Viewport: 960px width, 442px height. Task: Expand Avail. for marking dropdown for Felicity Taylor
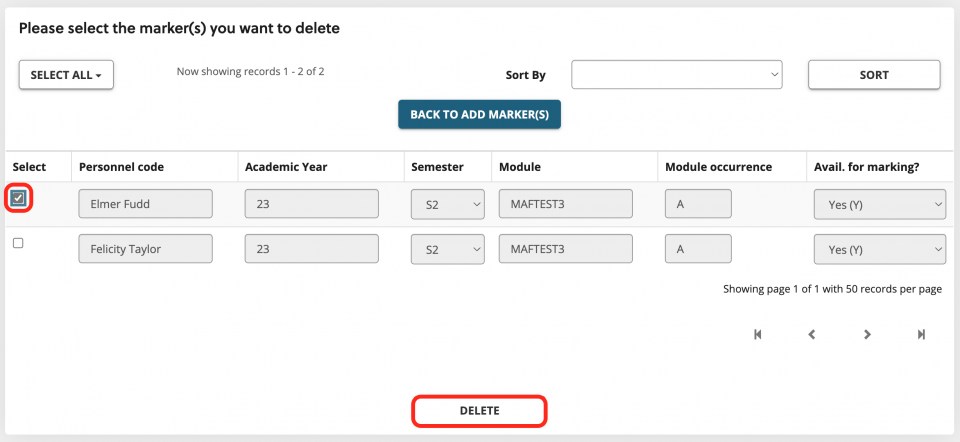tap(880, 249)
